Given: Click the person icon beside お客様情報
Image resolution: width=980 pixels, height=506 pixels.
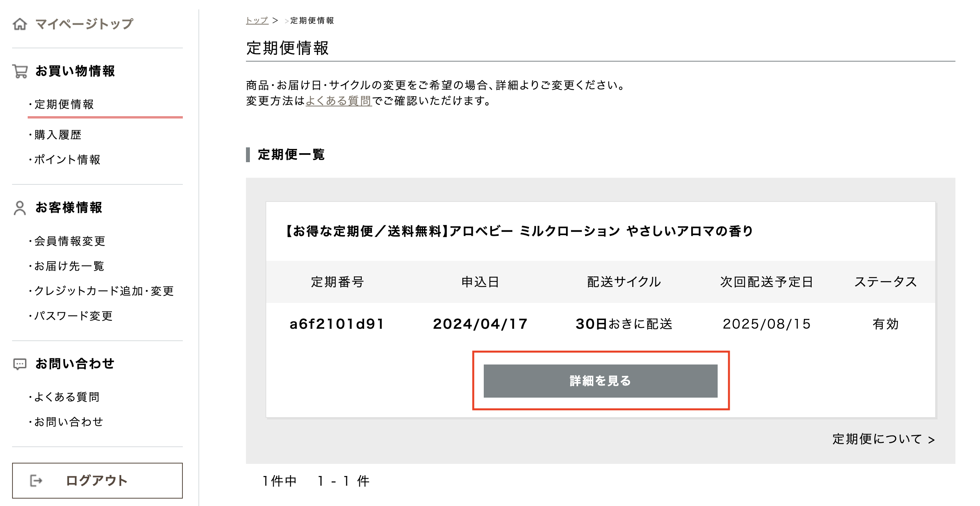Looking at the screenshot, I should (x=19, y=208).
